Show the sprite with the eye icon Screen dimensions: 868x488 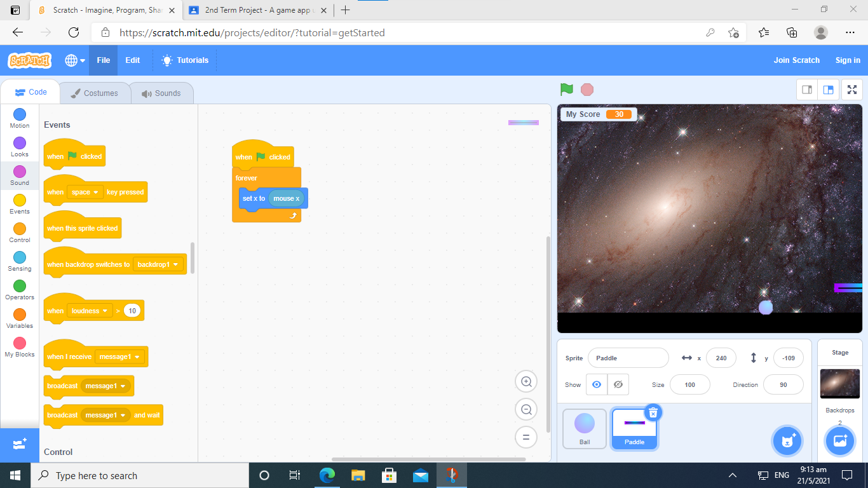click(596, 384)
